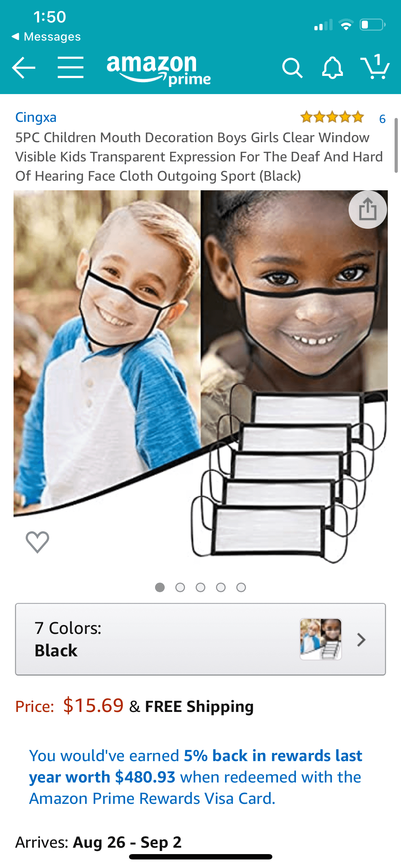View the five-star rating reviews

(332, 117)
